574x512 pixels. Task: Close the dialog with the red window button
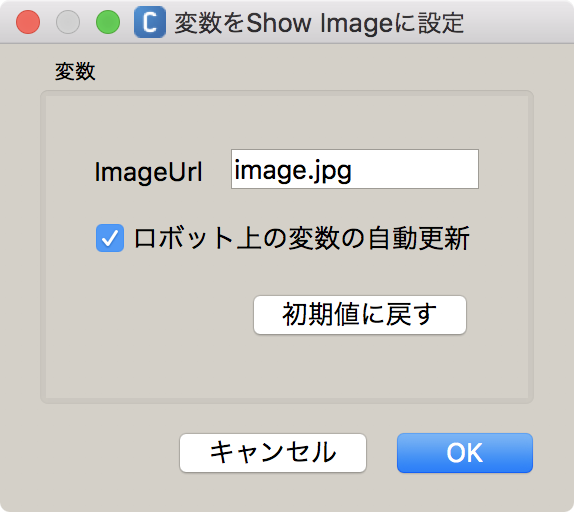[x=28, y=22]
